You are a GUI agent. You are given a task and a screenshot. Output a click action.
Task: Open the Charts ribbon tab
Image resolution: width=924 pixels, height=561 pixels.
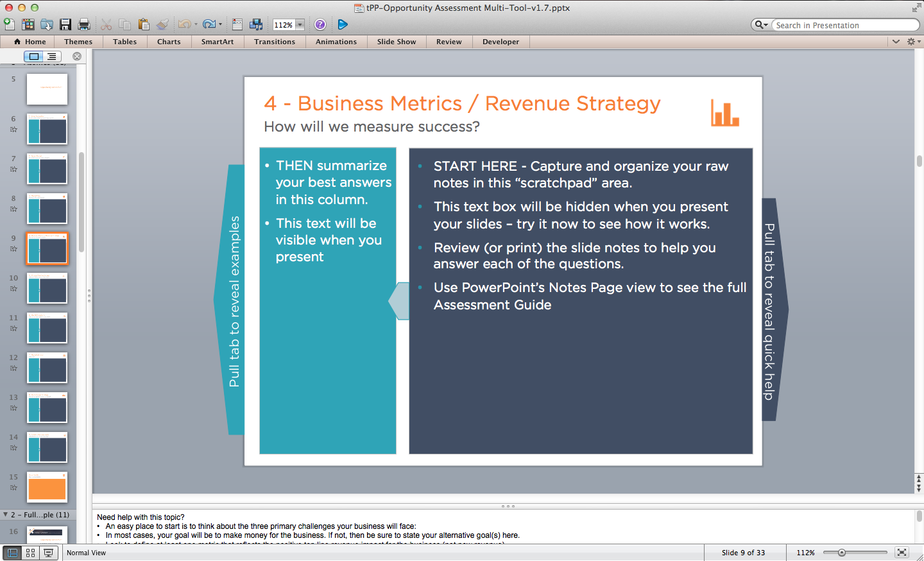tap(169, 42)
